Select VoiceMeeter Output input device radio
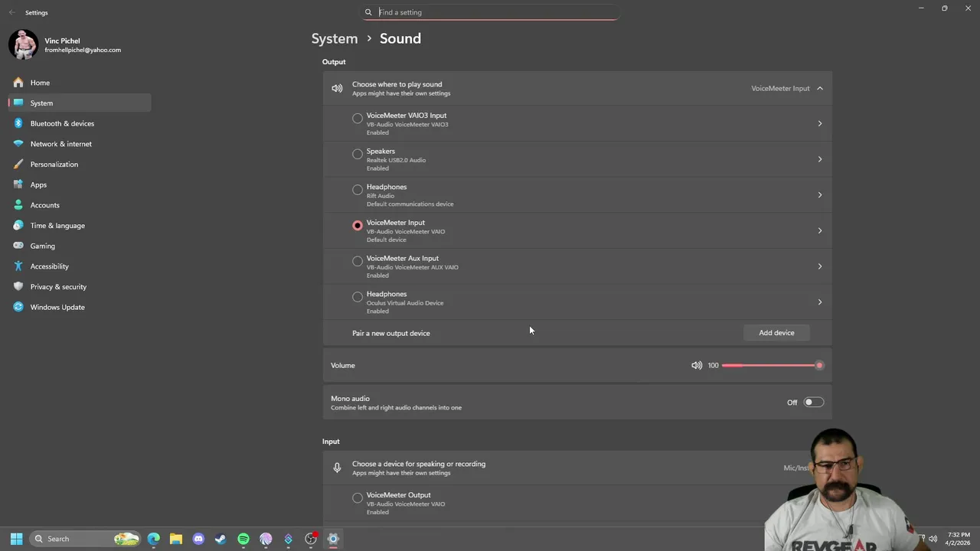Screen dimensions: 980x551 [358, 498]
